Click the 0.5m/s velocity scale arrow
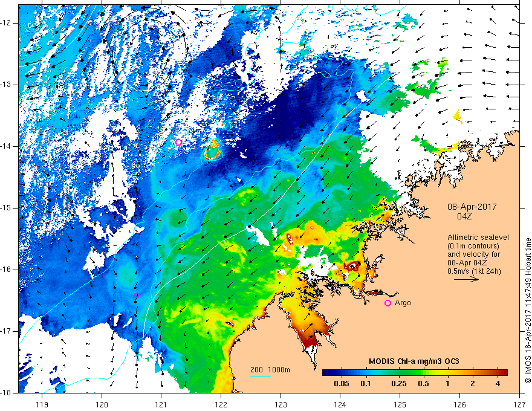 [466, 279]
